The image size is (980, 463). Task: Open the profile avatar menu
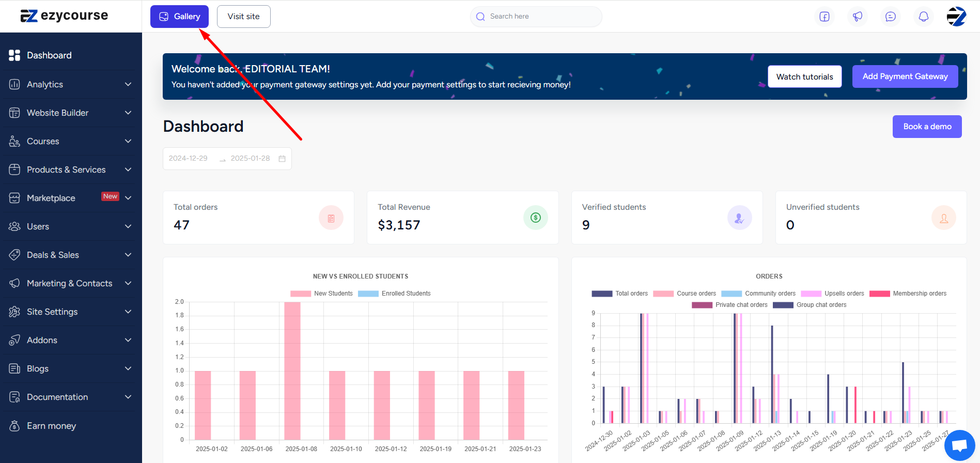[x=956, y=17]
